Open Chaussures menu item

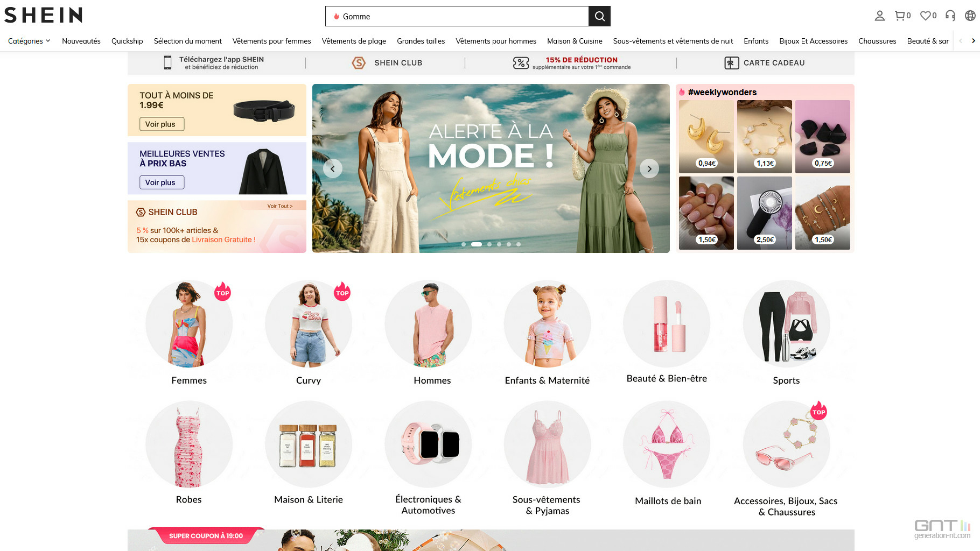(877, 41)
